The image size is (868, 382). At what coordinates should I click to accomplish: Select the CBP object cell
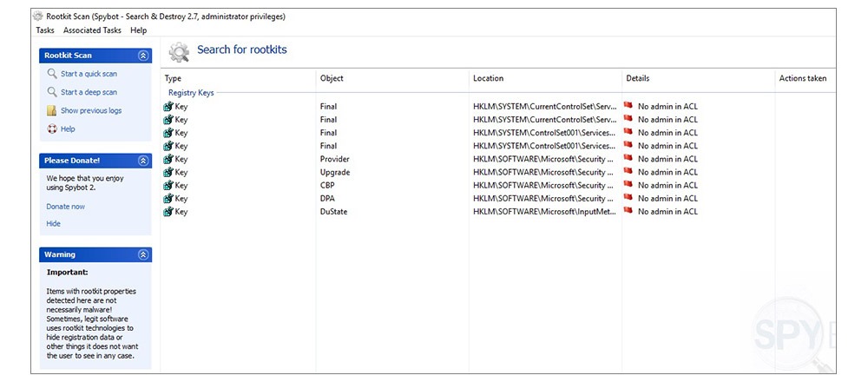pos(327,186)
